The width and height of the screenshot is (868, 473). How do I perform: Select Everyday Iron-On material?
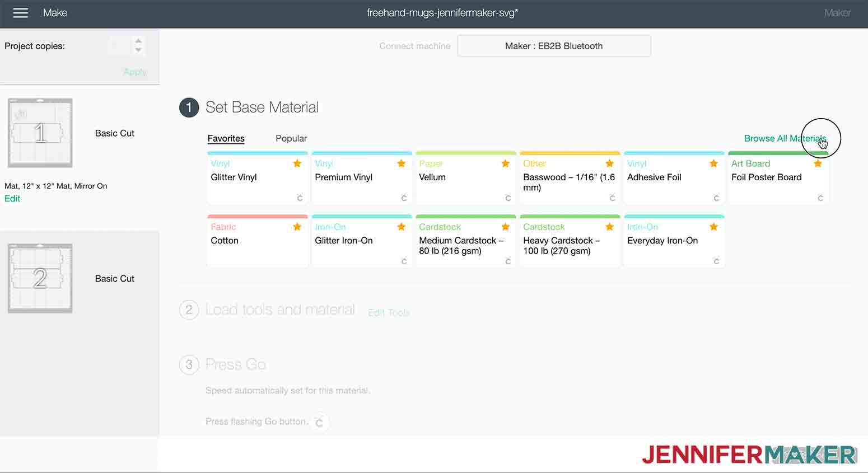click(x=674, y=241)
